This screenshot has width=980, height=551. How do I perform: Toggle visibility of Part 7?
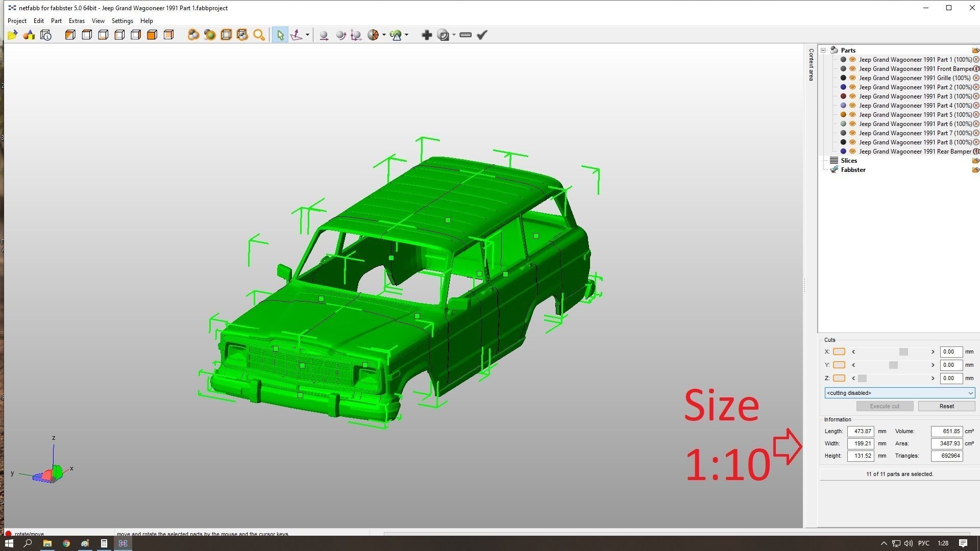point(852,133)
